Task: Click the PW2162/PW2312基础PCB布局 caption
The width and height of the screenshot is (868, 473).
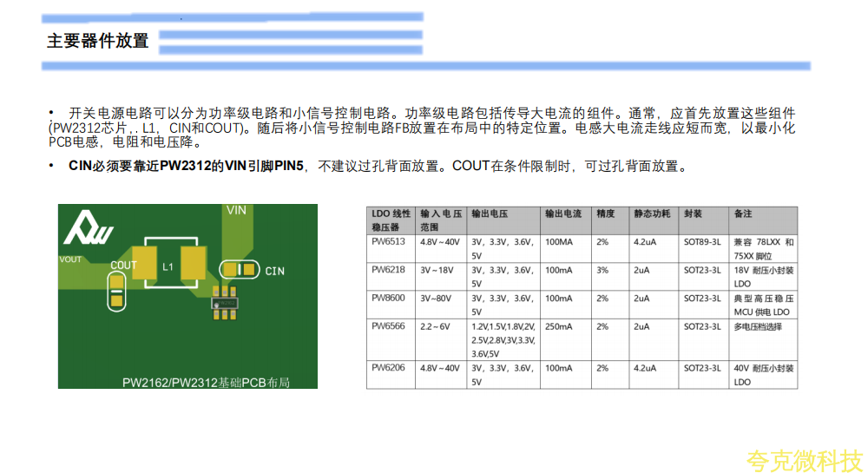Action: pos(206,381)
